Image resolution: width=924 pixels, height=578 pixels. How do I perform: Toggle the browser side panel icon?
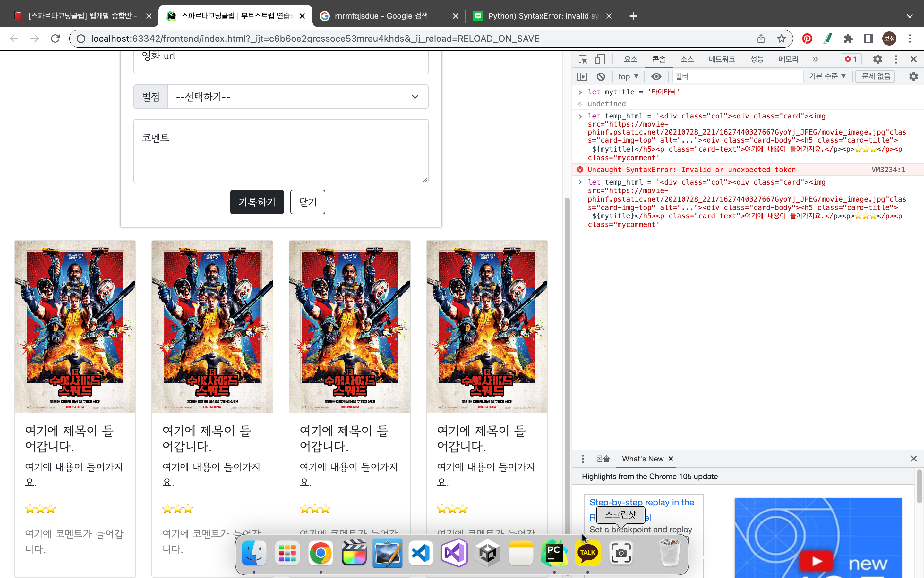tap(868, 39)
